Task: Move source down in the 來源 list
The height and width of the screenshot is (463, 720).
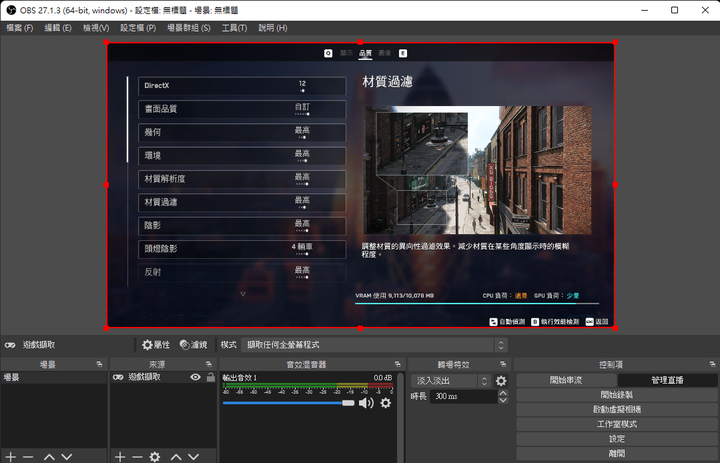Action: (x=193, y=457)
